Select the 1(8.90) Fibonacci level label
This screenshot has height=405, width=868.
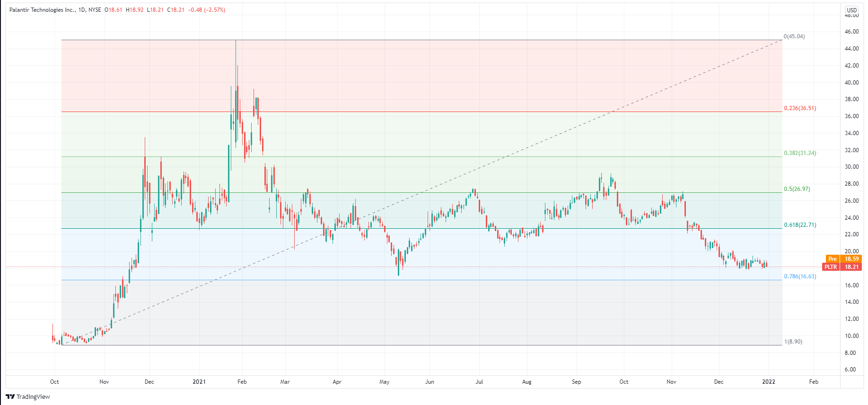pos(793,342)
